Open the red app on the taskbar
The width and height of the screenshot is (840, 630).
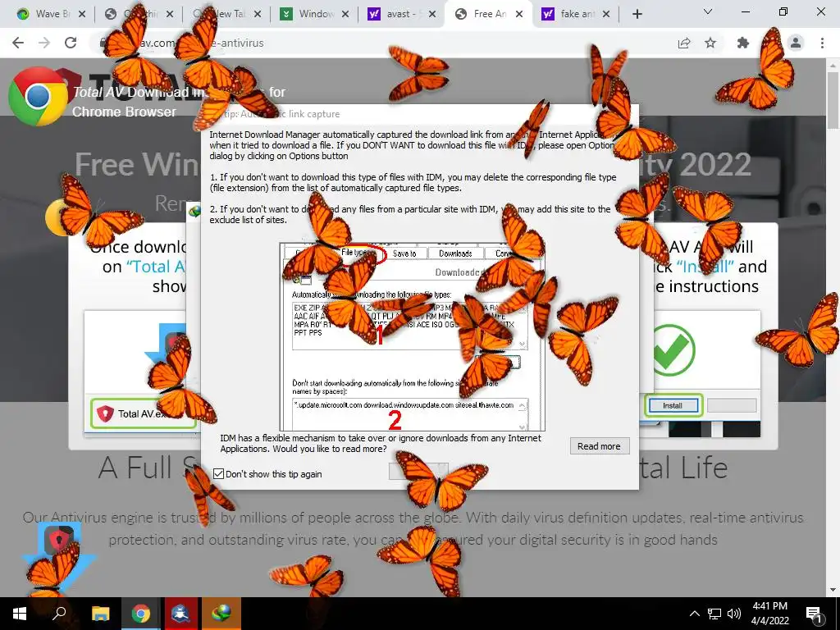180,614
